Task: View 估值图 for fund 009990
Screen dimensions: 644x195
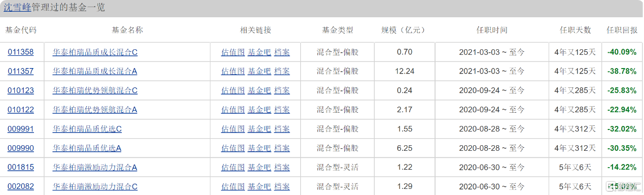Action: click(x=233, y=148)
